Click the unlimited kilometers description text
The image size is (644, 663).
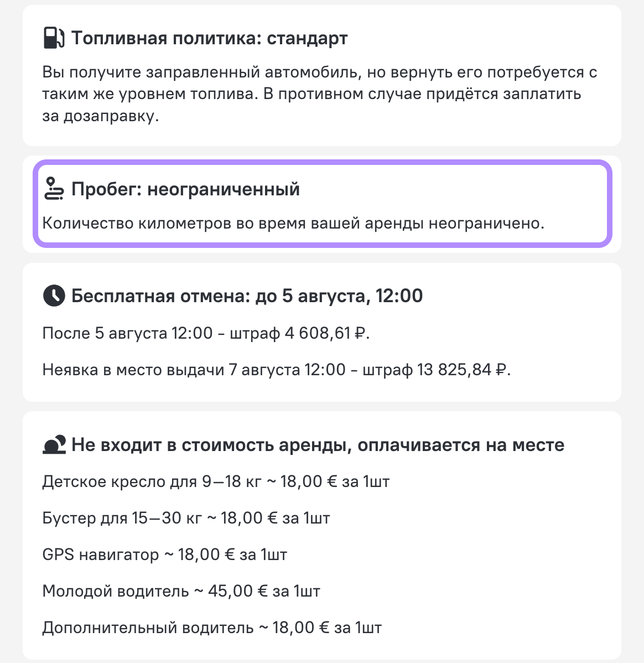click(293, 223)
